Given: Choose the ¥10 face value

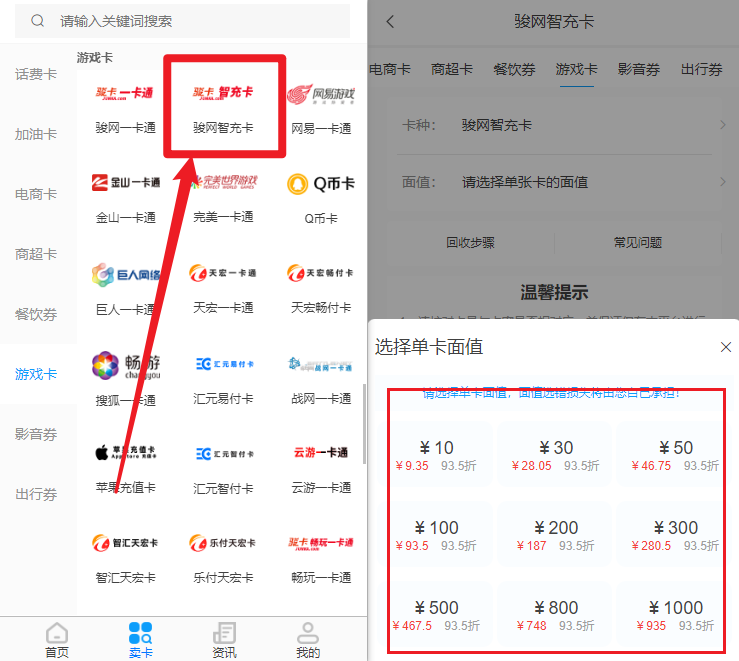Looking at the screenshot, I should tap(436, 455).
